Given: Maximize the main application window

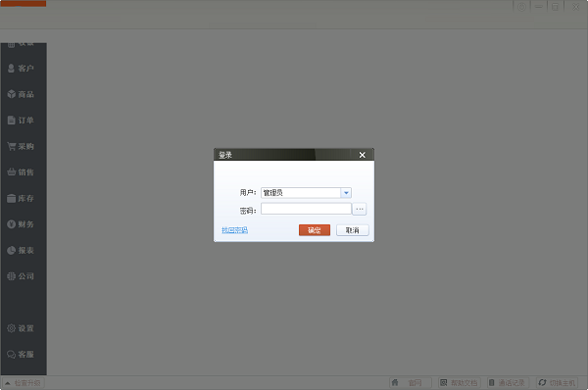Looking at the screenshot, I should tap(556, 7).
